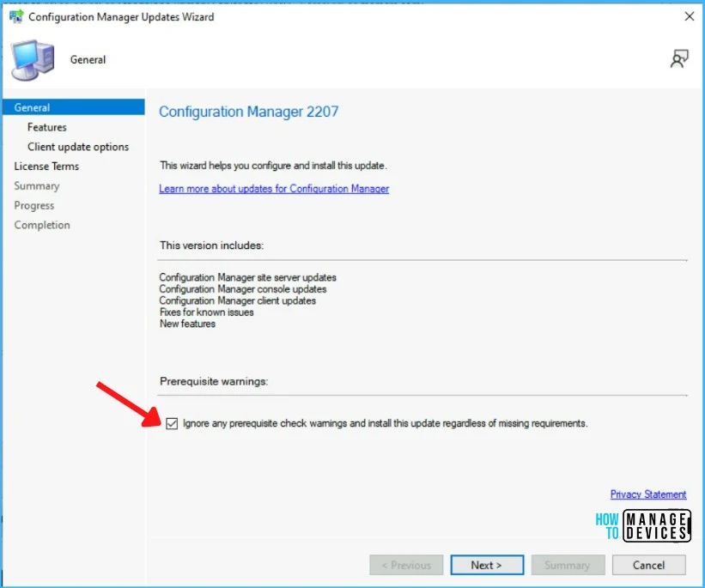Screen dimensions: 705x588
Task: Click 'New features' line
Action: pyautogui.click(x=187, y=324)
